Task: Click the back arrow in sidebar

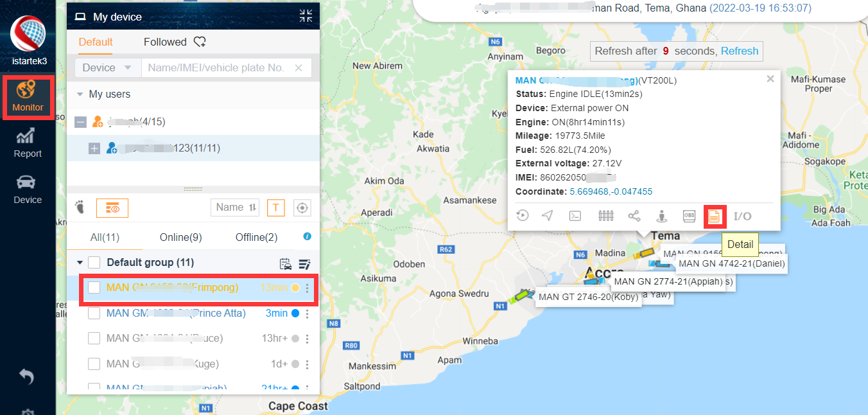Action: 26,376
